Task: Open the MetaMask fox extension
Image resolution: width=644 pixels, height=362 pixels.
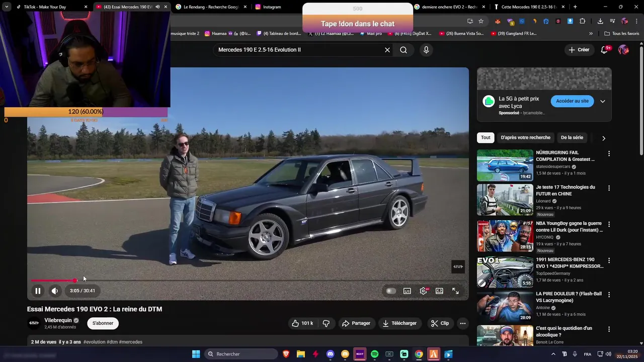Action: click(x=498, y=21)
